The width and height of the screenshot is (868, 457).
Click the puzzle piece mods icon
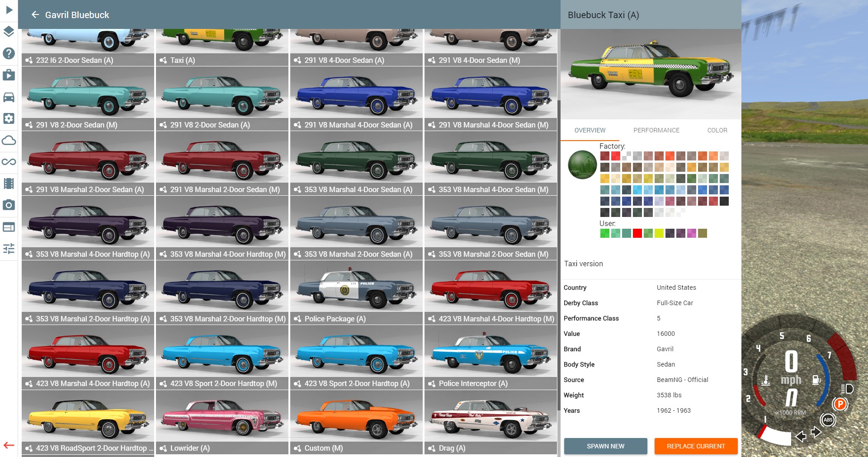(9, 75)
